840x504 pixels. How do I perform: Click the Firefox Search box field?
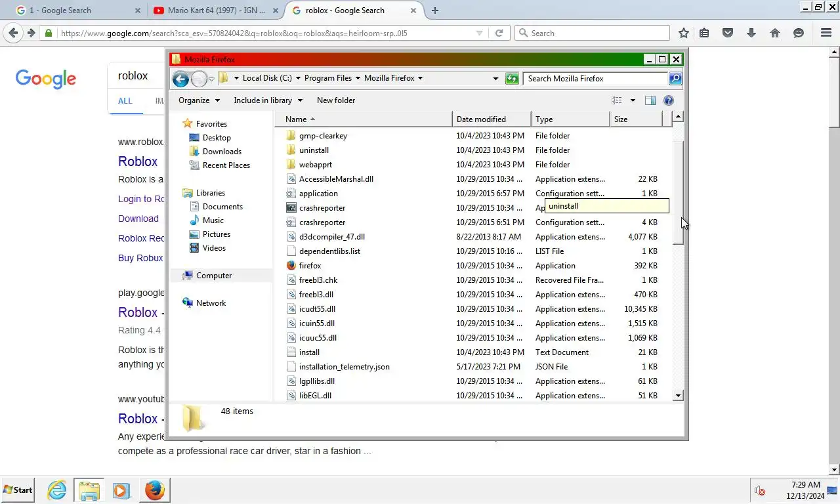click(x=592, y=33)
